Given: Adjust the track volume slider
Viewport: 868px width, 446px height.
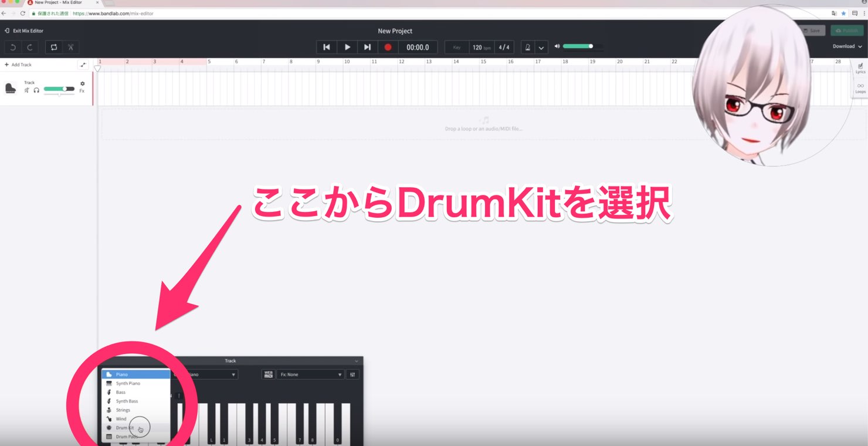Looking at the screenshot, I should 59,89.
